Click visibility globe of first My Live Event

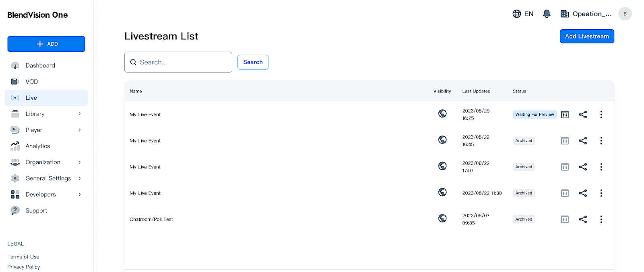point(442,114)
